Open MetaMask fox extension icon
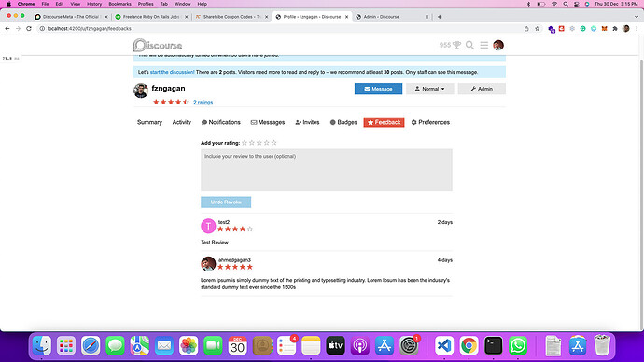 [604, 29]
